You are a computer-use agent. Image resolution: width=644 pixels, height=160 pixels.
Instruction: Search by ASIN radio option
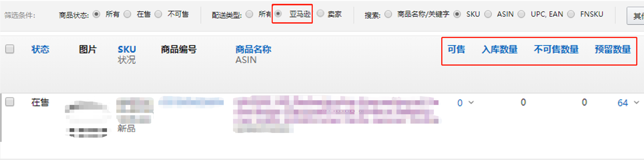coord(488,14)
